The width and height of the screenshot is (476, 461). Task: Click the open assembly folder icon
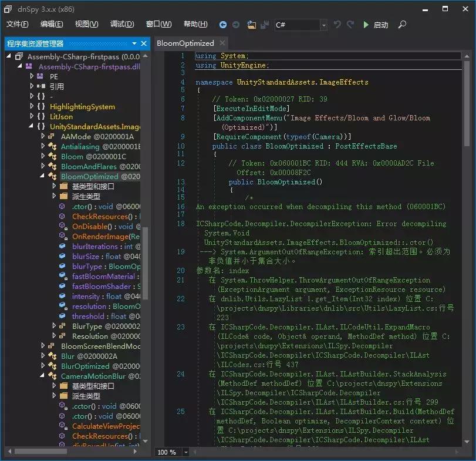click(x=250, y=25)
